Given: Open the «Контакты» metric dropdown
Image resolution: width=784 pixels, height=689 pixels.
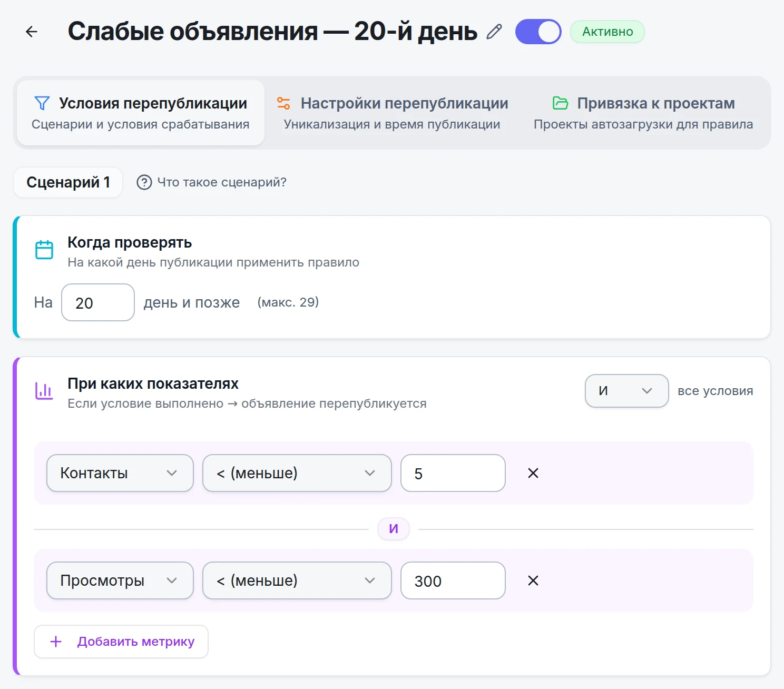Looking at the screenshot, I should point(120,473).
